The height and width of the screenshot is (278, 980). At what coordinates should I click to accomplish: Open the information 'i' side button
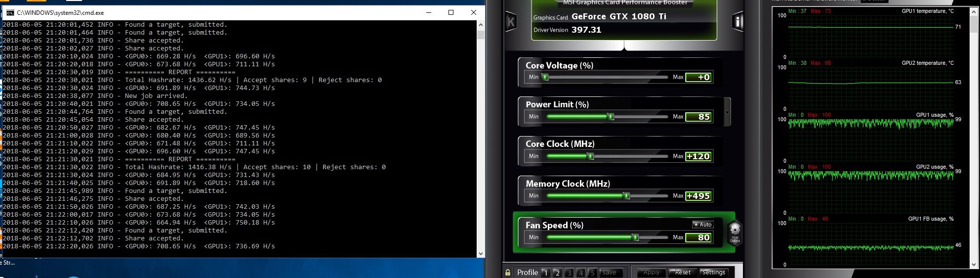pyautogui.click(x=737, y=22)
